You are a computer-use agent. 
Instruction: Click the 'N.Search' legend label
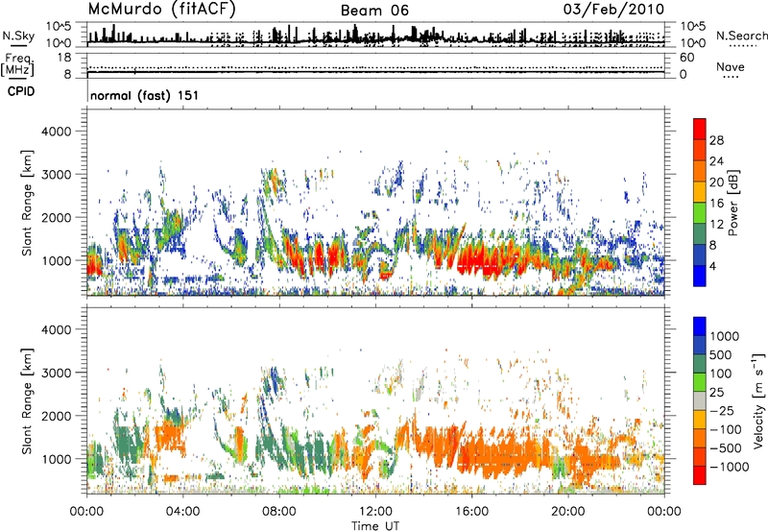(741, 36)
